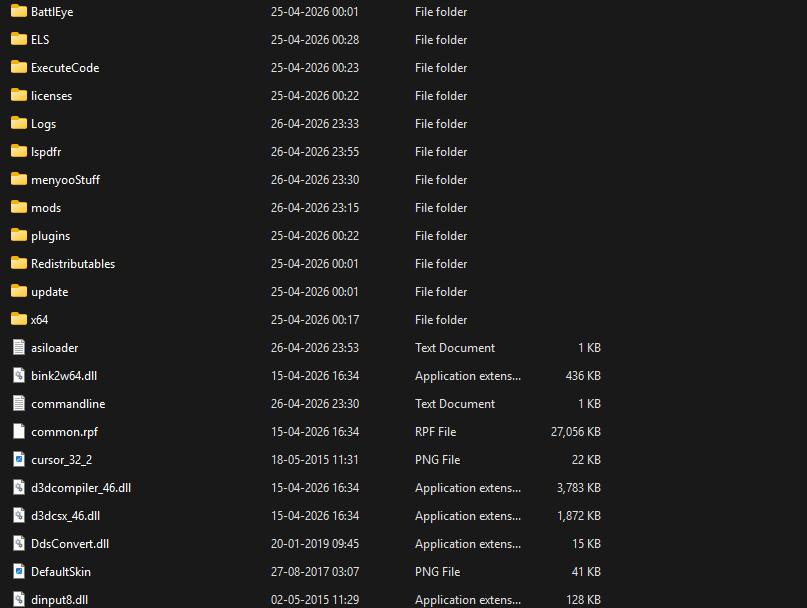This screenshot has height=608, width=807.
Task: Click the d3dcompiler_46.dll file icon
Action: tap(18, 488)
